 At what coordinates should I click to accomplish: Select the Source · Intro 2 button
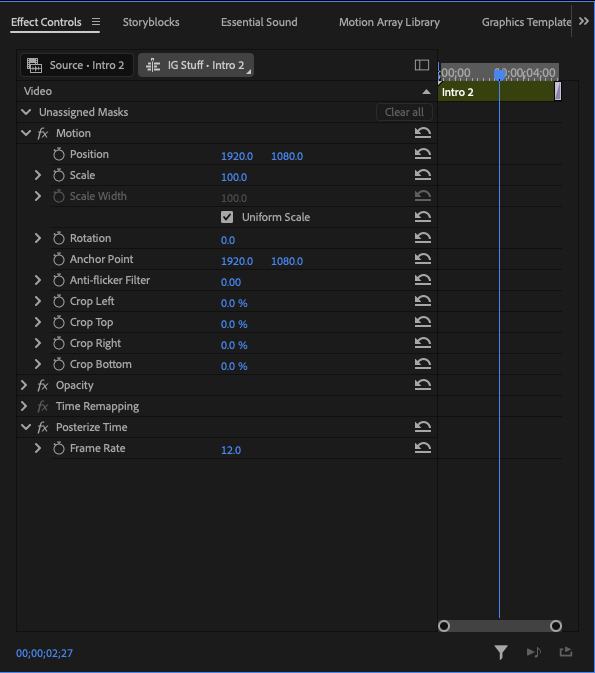pyautogui.click(x=77, y=65)
